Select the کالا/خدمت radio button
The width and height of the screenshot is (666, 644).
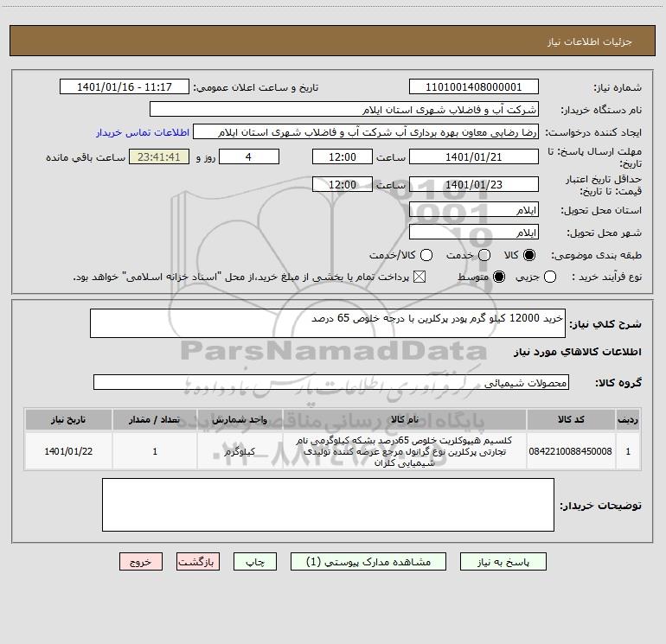pyautogui.click(x=426, y=255)
